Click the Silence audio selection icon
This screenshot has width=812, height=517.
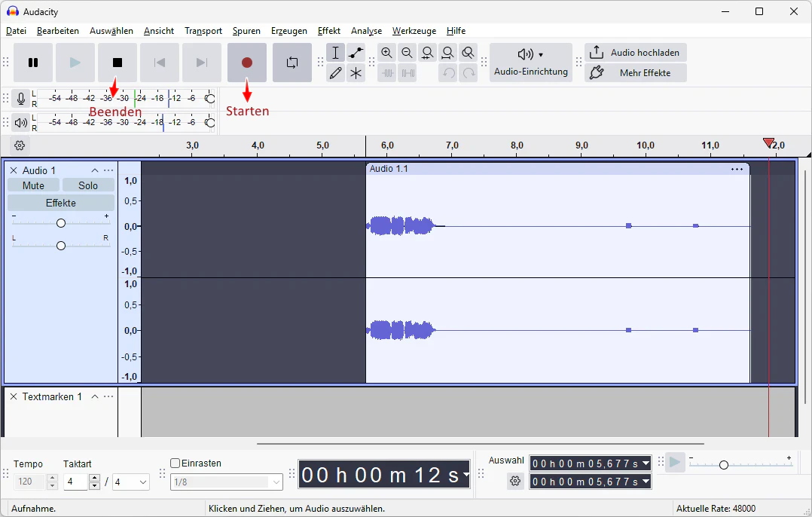tap(408, 73)
